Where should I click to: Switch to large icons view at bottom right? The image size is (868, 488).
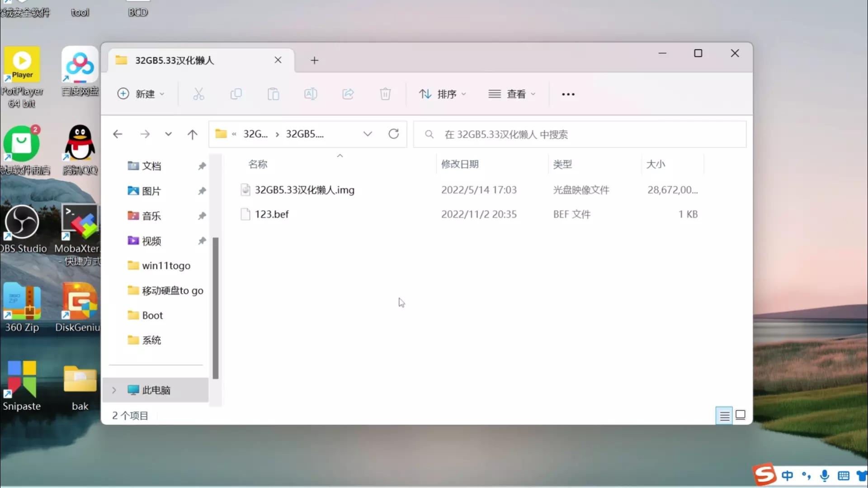[x=741, y=415]
